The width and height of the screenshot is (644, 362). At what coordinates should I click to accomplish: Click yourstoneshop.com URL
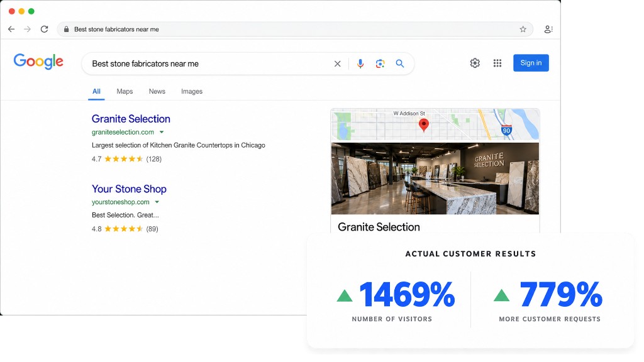click(x=120, y=202)
